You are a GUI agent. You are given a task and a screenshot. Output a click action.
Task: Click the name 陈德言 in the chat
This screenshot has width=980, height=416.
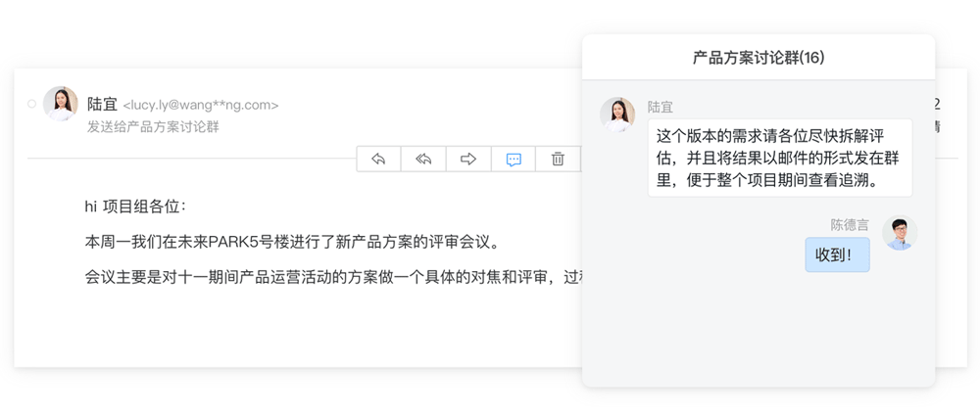click(850, 224)
